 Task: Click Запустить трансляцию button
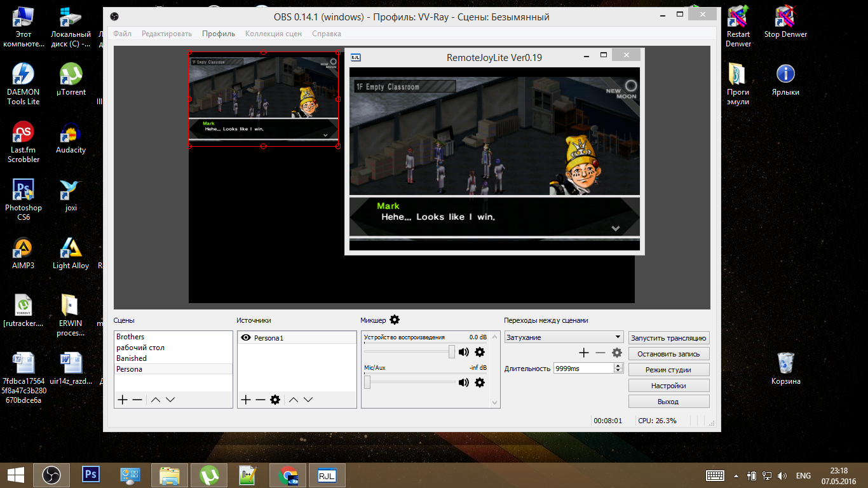668,338
